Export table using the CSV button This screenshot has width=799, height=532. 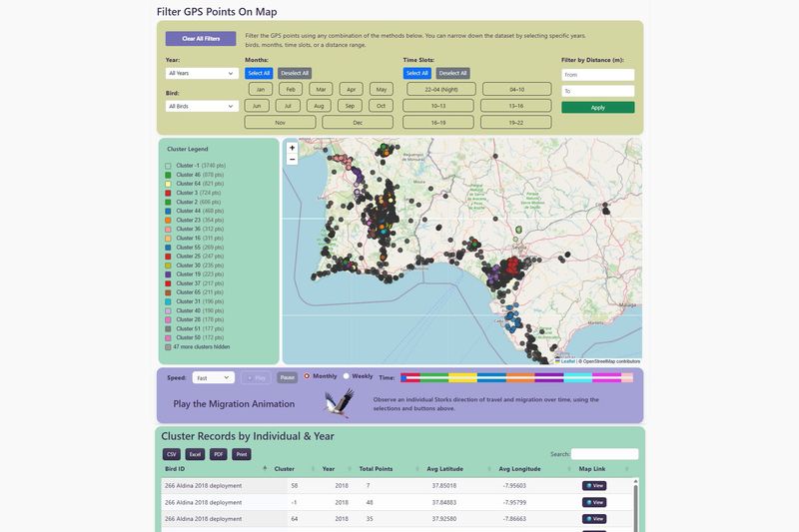coord(170,454)
